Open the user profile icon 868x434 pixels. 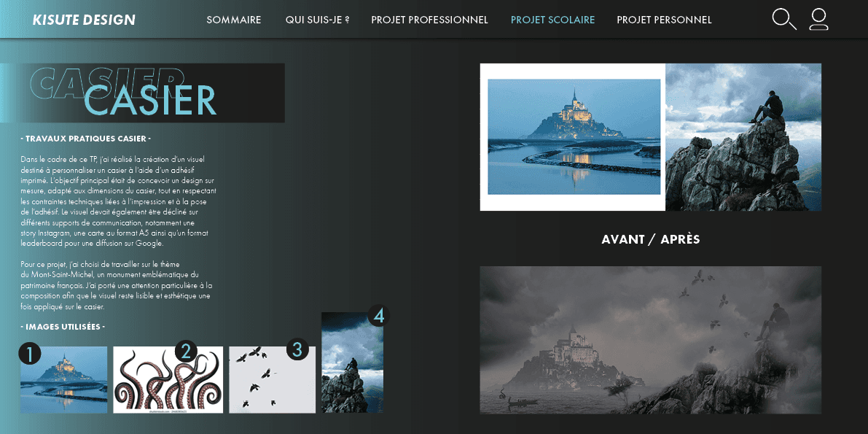coord(818,20)
